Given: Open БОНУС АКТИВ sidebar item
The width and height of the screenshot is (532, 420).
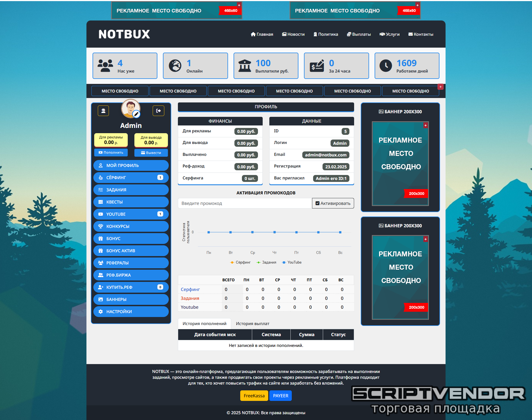Looking at the screenshot, I should point(131,251).
